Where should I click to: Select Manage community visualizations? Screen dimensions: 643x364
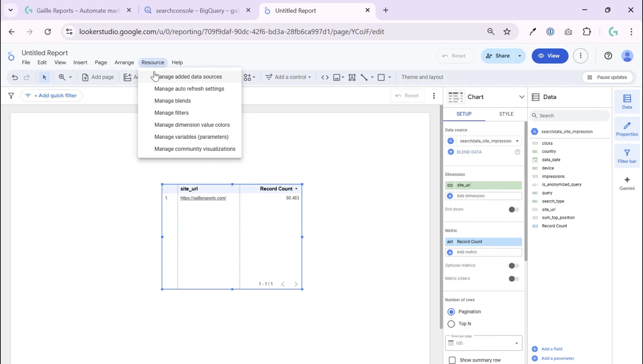[x=190, y=149]
